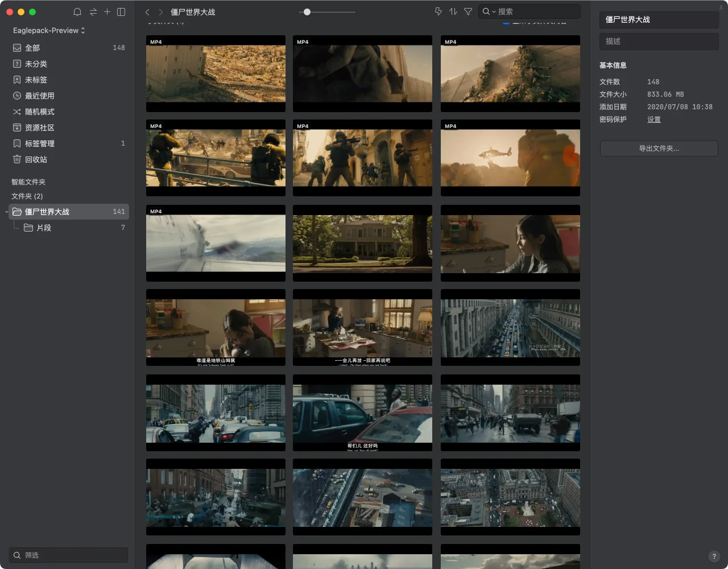Click the 标签管理 bookmark icon
This screenshot has height=569, width=728.
pos(17,143)
